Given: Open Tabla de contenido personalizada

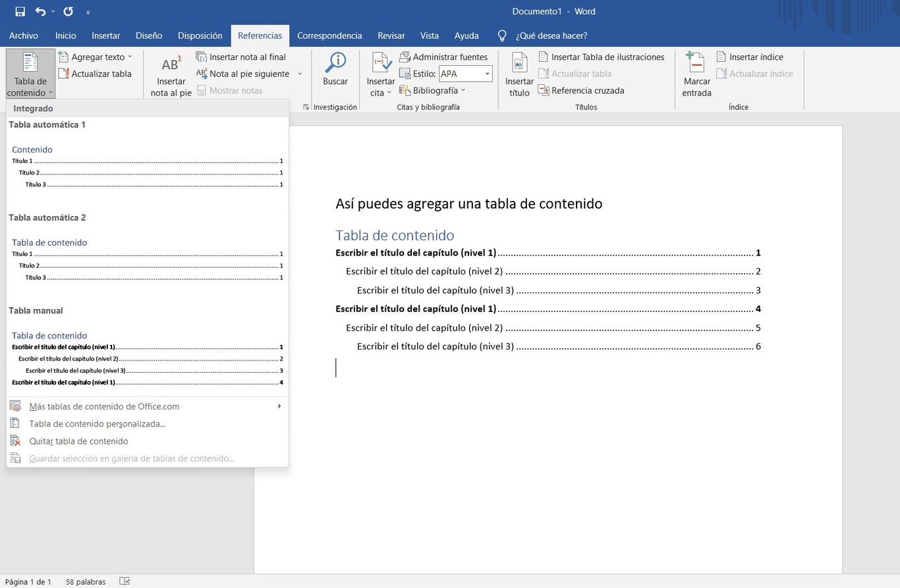Looking at the screenshot, I should pos(96,423).
